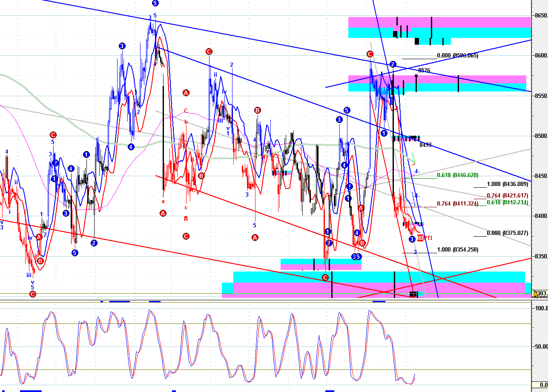
Task: Click the red circled C in the bottom-left corner
Action: point(33,294)
